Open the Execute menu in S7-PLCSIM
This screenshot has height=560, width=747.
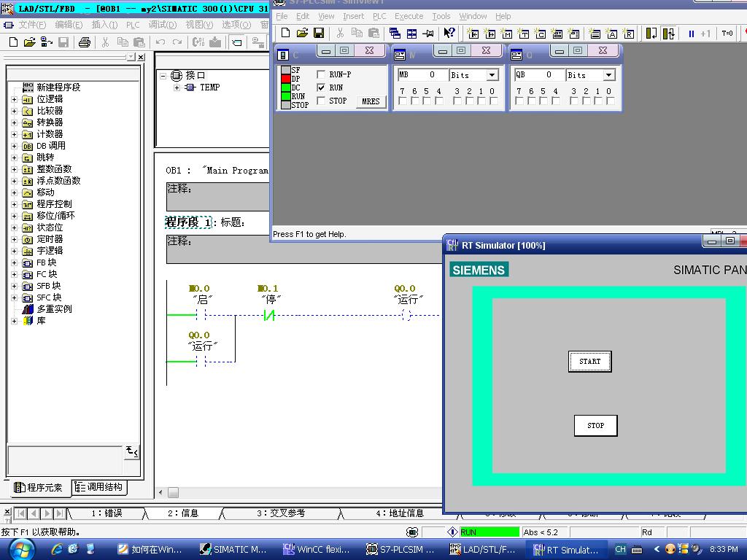pyautogui.click(x=409, y=16)
